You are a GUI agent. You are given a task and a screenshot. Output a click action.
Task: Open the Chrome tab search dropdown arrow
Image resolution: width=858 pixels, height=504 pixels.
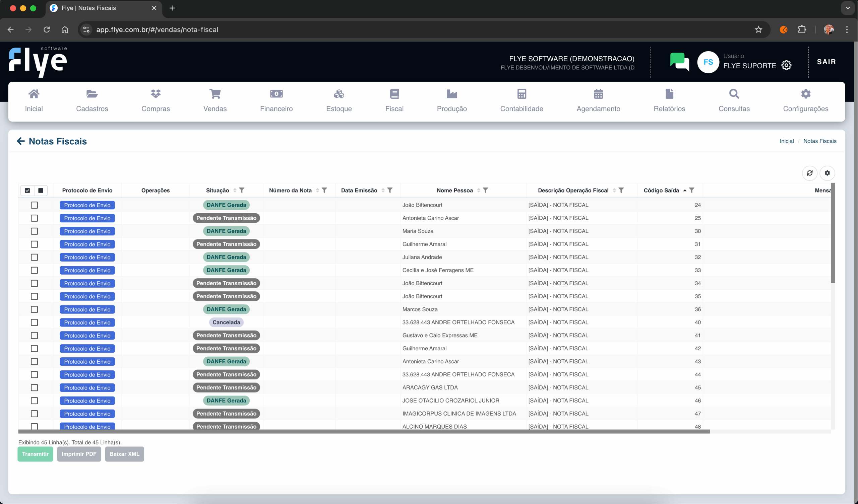(848, 8)
